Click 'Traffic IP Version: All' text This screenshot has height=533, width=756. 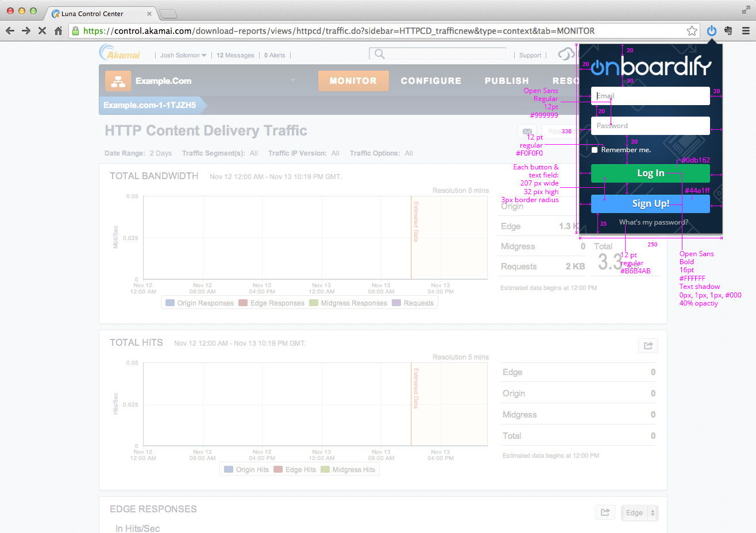tap(304, 153)
